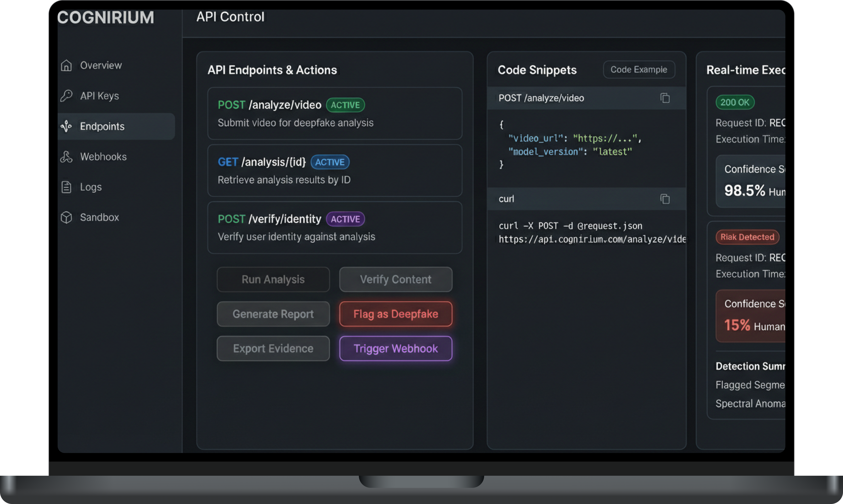Click the Endpoints sidebar icon

click(66, 126)
